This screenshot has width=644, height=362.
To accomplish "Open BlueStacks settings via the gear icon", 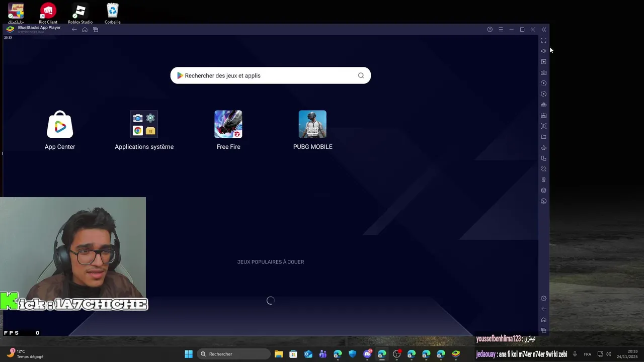I will 543,299.
